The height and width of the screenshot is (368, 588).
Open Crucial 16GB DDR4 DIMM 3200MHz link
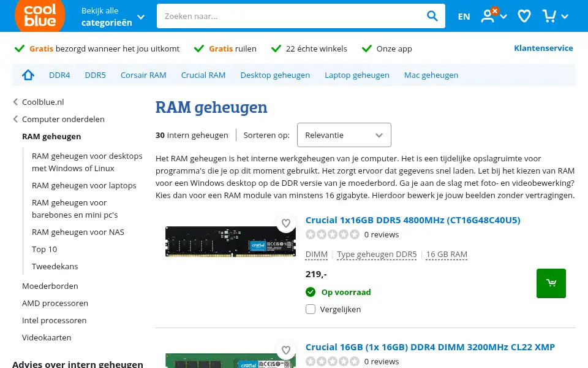[430, 347]
